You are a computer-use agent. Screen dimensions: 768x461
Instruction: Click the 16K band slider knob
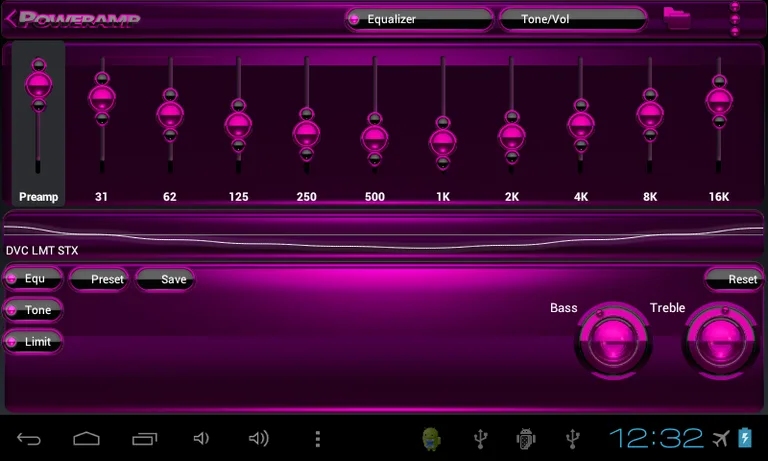coord(719,101)
